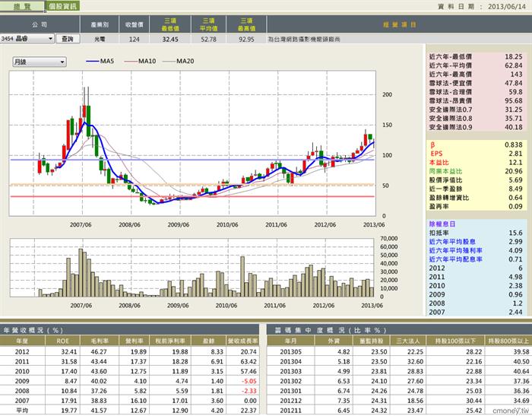The width and height of the screenshot is (532, 416).
Task: Select the MA20 legend entry
Action: [x=179, y=61]
